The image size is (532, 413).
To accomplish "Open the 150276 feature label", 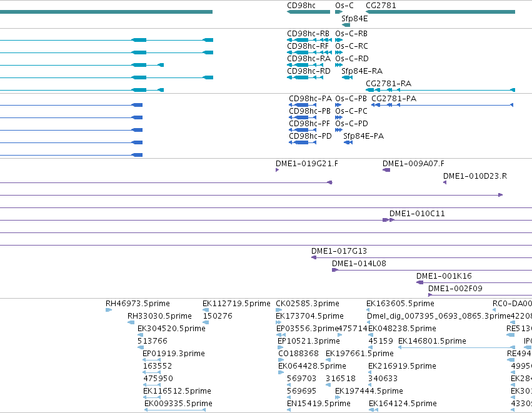I will 218,316.
